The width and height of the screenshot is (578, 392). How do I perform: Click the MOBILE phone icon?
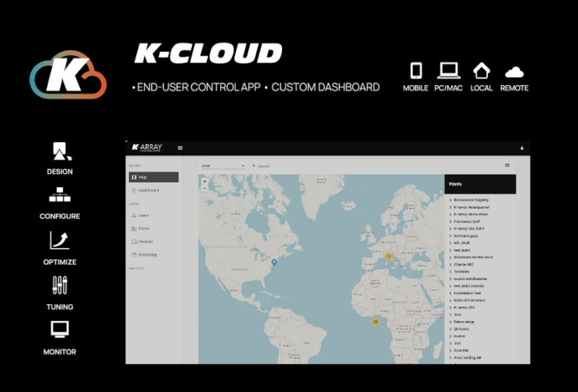pyautogui.click(x=416, y=70)
